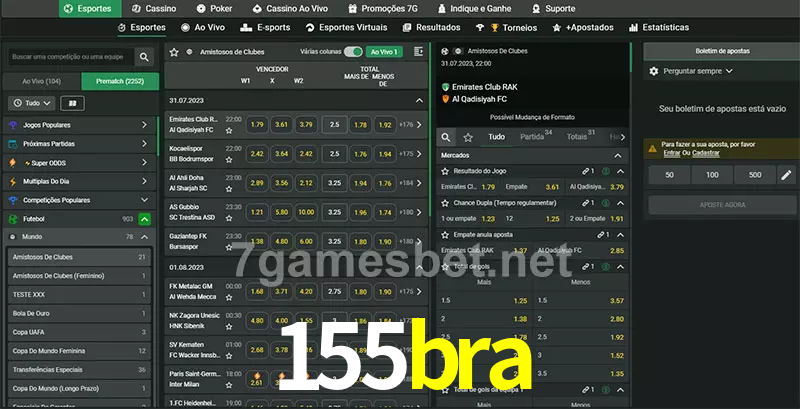The image size is (800, 409).
Task: Click the Futebol soccer icon in sidebar
Action: (13, 219)
